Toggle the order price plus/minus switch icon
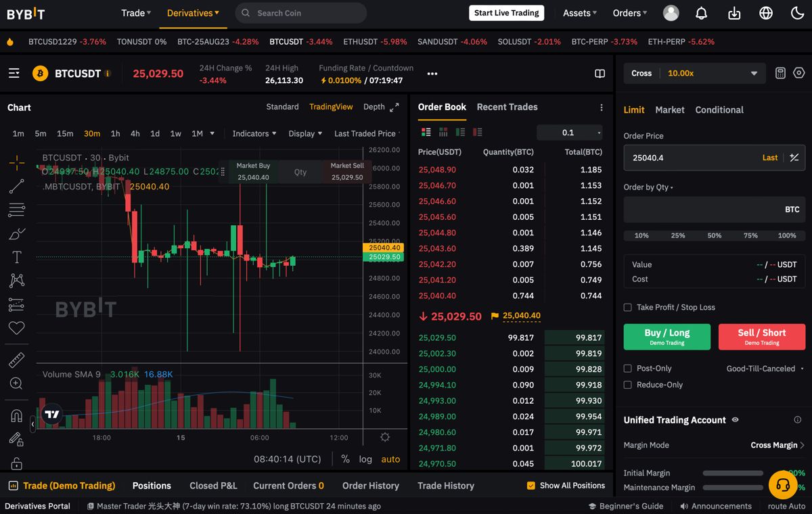Viewport: 812px width, 514px height. pyautogui.click(x=794, y=158)
